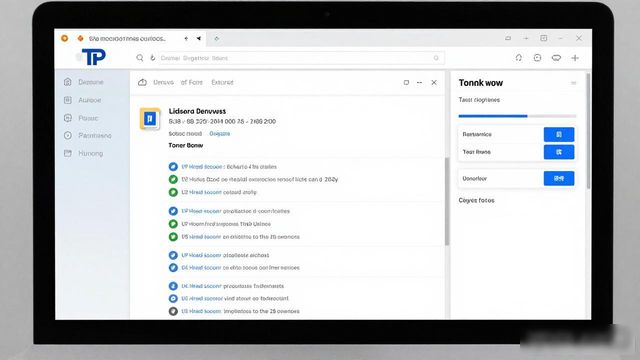Click green status icon of row ending '202y'
Image resolution: width=640 pixels, height=360 pixels.
coord(173,179)
